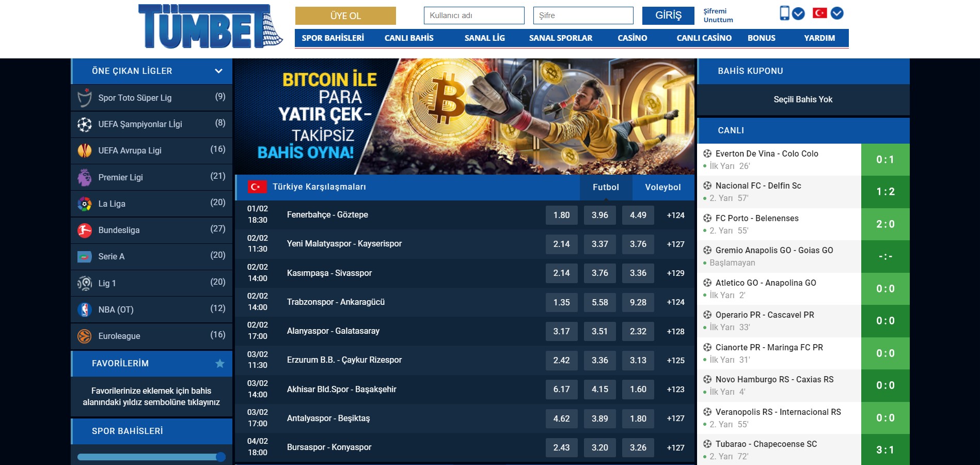Image resolution: width=980 pixels, height=465 pixels.
Task: Select 2.32 odds for Alanyaspor - Galatasaray
Action: [x=638, y=331]
